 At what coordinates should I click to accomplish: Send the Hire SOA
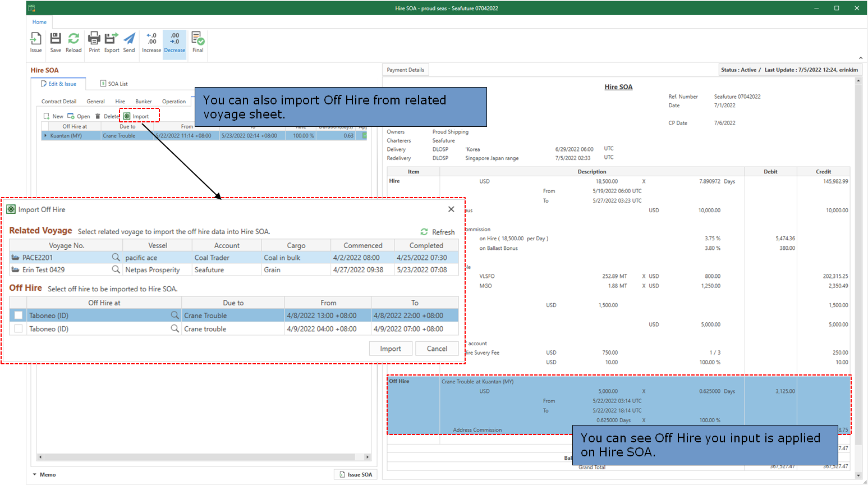(x=129, y=43)
